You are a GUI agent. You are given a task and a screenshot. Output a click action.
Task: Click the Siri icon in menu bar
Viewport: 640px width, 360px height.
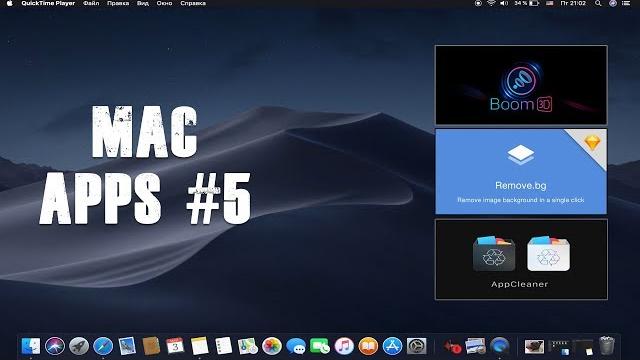[x=613, y=3]
